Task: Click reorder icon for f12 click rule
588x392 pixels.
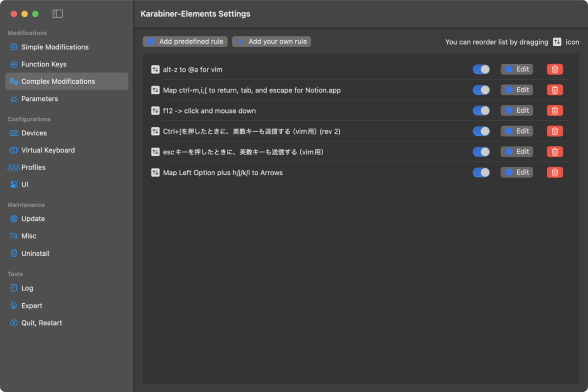Action: tap(155, 110)
